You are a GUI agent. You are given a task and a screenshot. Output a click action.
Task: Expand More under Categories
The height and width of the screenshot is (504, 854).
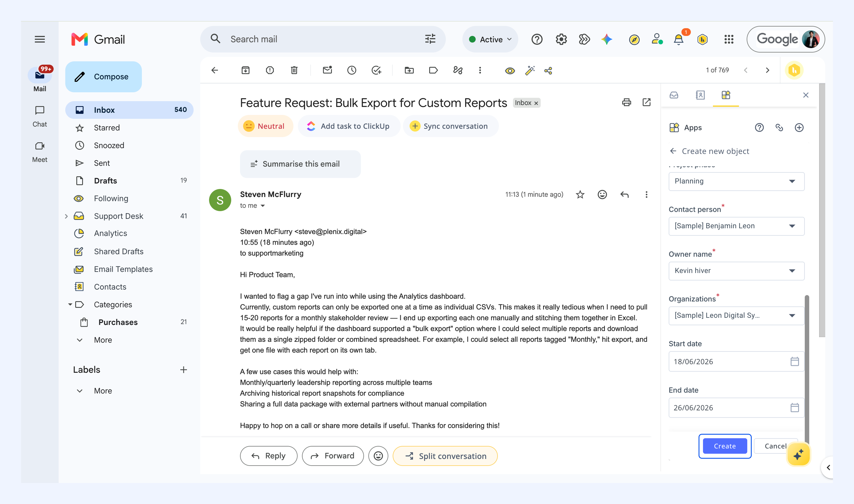tap(103, 340)
